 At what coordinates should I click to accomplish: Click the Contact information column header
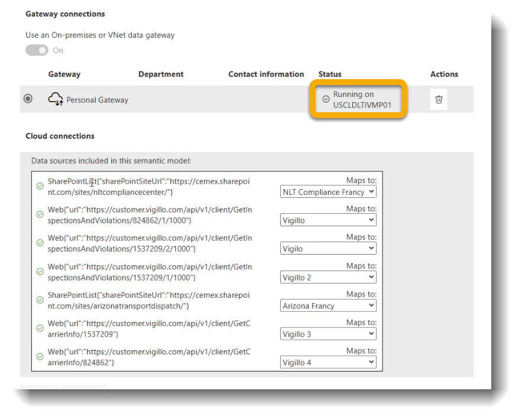(x=266, y=74)
